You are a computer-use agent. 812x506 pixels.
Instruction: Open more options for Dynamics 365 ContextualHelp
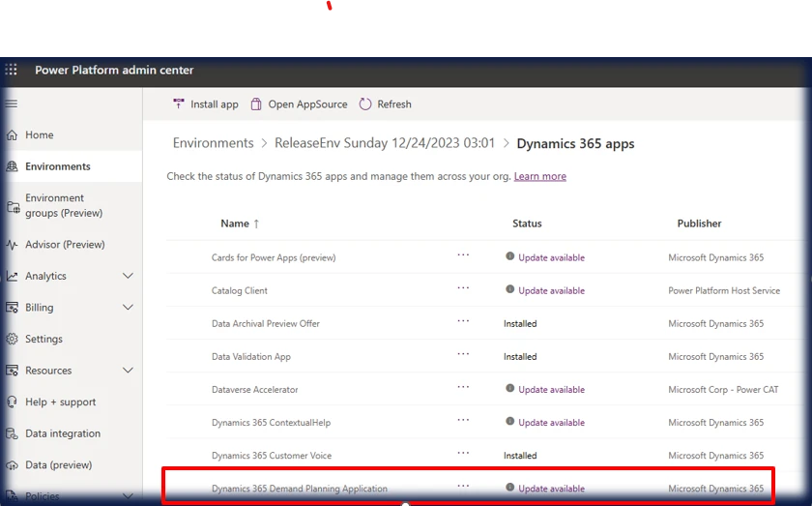pyautogui.click(x=463, y=420)
